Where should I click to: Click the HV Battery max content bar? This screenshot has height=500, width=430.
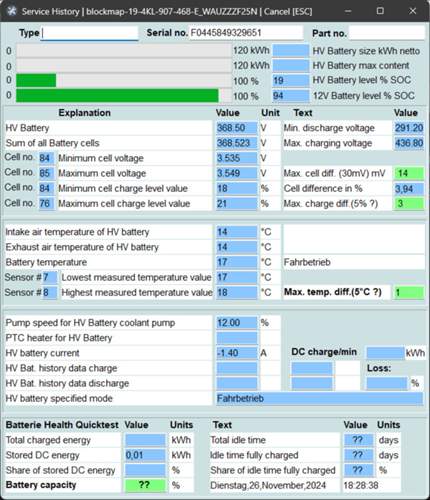click(124, 66)
